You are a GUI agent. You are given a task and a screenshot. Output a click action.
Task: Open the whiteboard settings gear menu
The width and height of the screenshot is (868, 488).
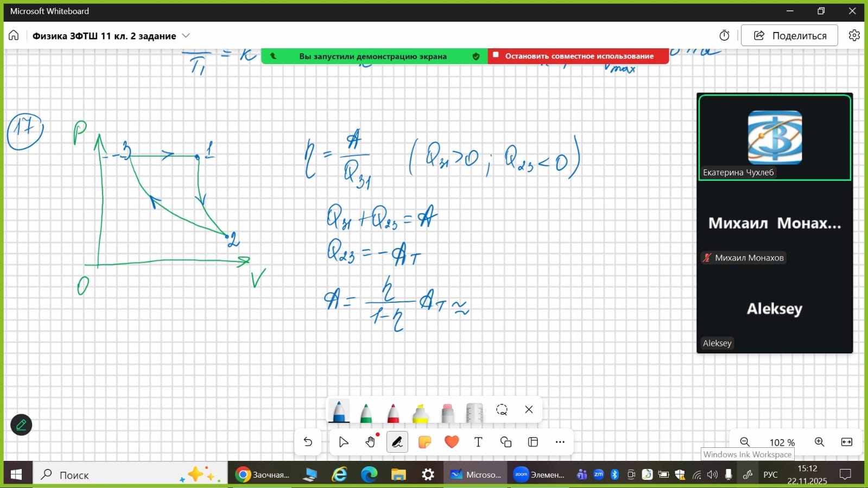[x=854, y=35]
